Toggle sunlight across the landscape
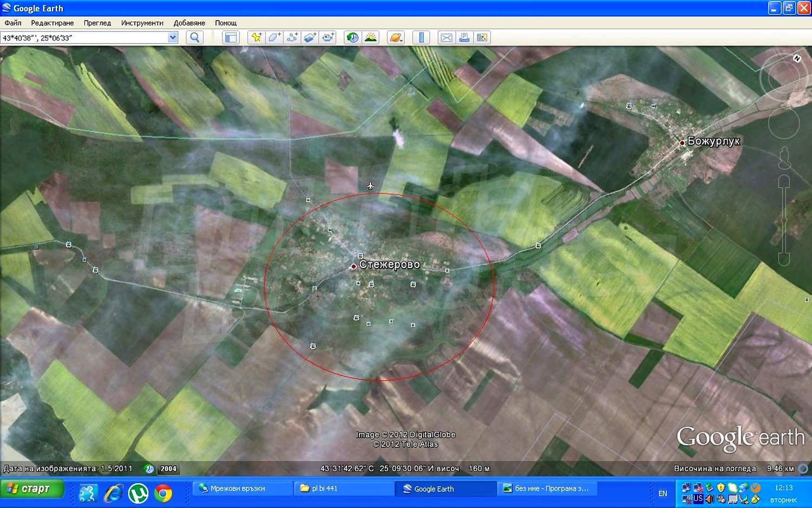812x508 pixels. [371, 37]
